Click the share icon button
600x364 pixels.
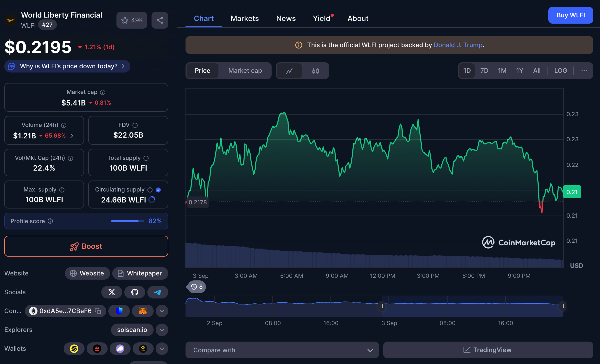160,20
